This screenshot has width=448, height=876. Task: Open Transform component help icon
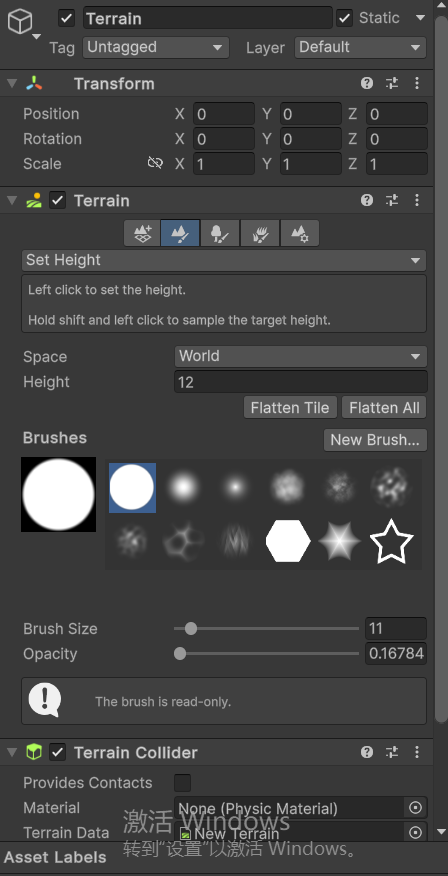tap(367, 84)
